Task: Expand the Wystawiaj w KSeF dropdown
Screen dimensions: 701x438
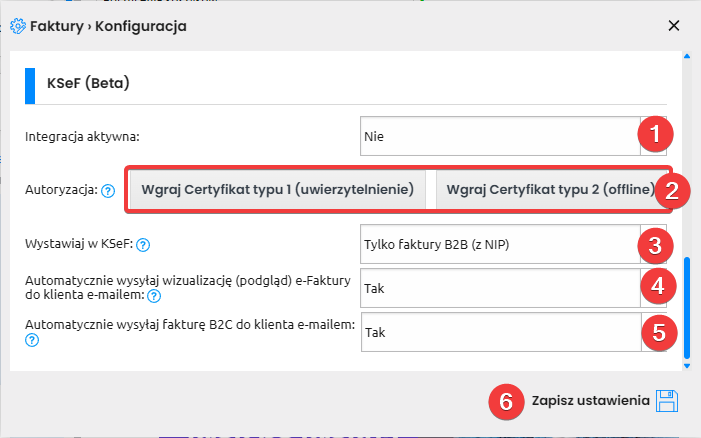Action: pos(500,244)
